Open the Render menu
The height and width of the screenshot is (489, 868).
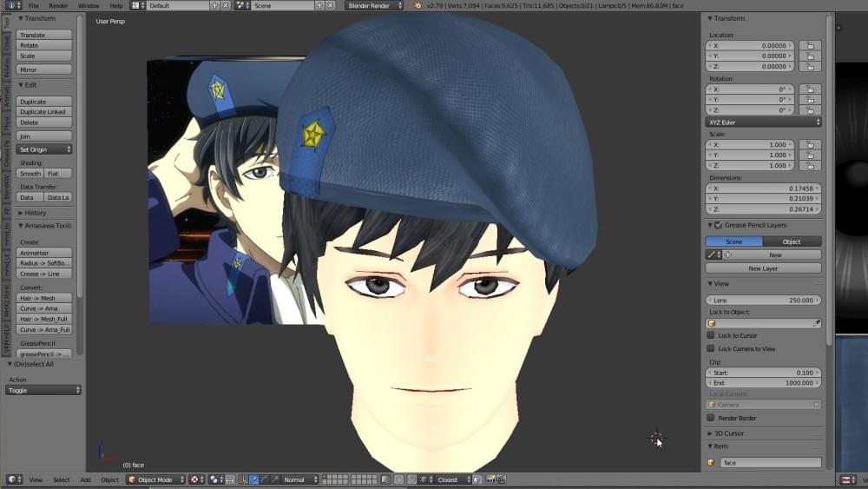point(58,5)
